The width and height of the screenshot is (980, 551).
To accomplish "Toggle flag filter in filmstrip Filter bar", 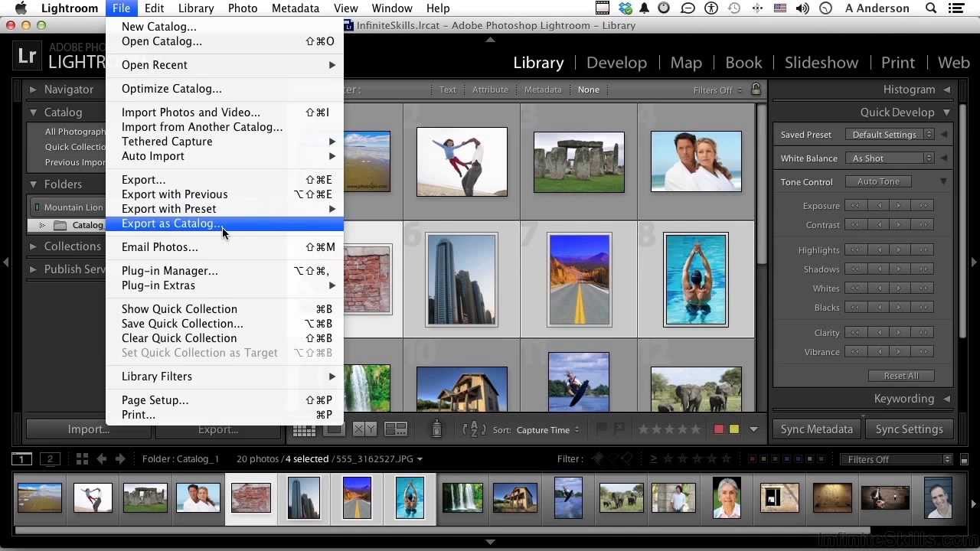I will [x=599, y=459].
